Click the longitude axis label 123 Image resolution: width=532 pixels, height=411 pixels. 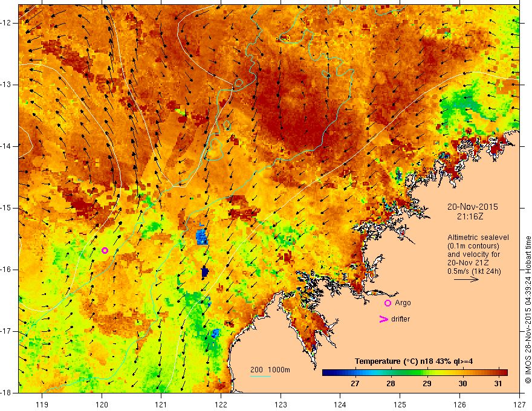[x=281, y=404]
